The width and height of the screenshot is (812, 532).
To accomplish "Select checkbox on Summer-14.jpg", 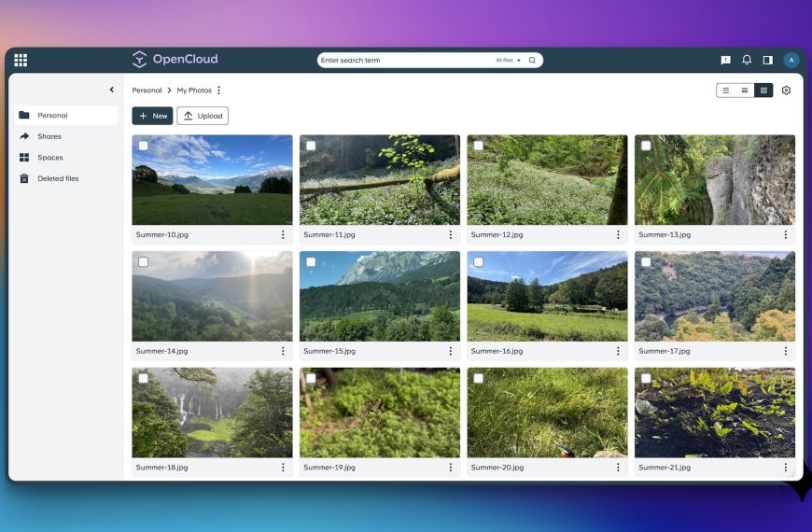I will pos(144,262).
